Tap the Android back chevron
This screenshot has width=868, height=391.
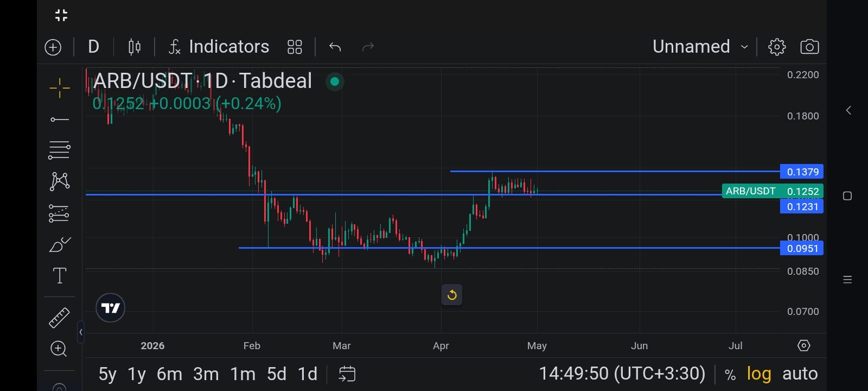pos(848,110)
